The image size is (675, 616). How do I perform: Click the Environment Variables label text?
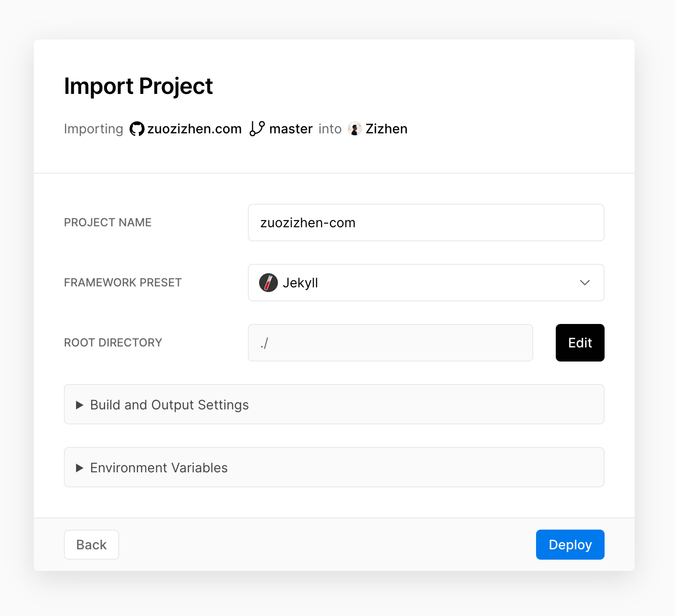(x=159, y=468)
